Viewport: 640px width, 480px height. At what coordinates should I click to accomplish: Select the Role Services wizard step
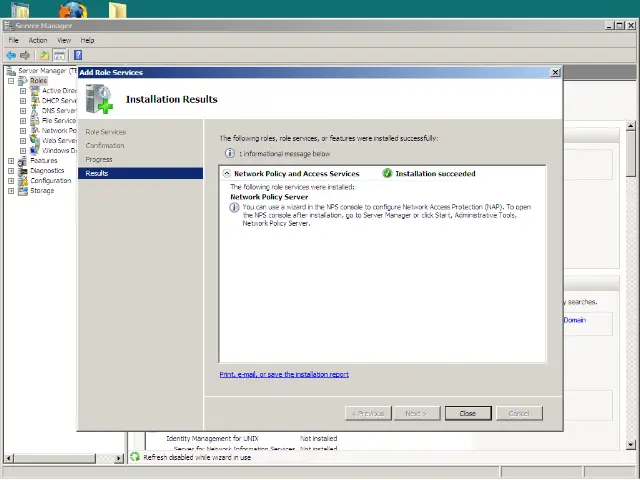(x=106, y=132)
